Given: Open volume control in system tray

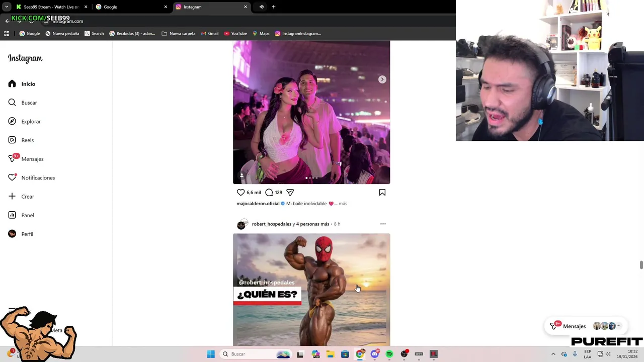Looking at the screenshot, I should [x=608, y=354].
